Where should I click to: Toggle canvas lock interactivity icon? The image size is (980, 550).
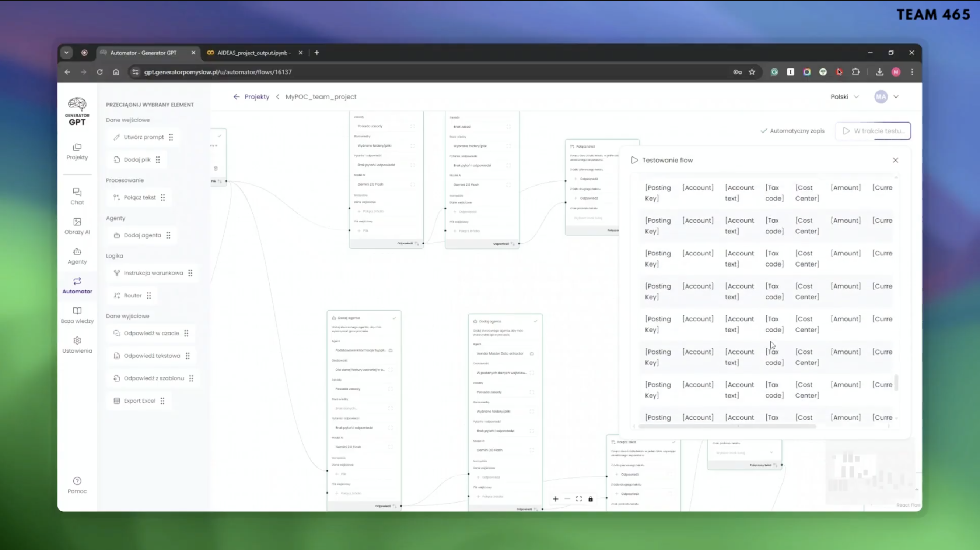point(591,499)
